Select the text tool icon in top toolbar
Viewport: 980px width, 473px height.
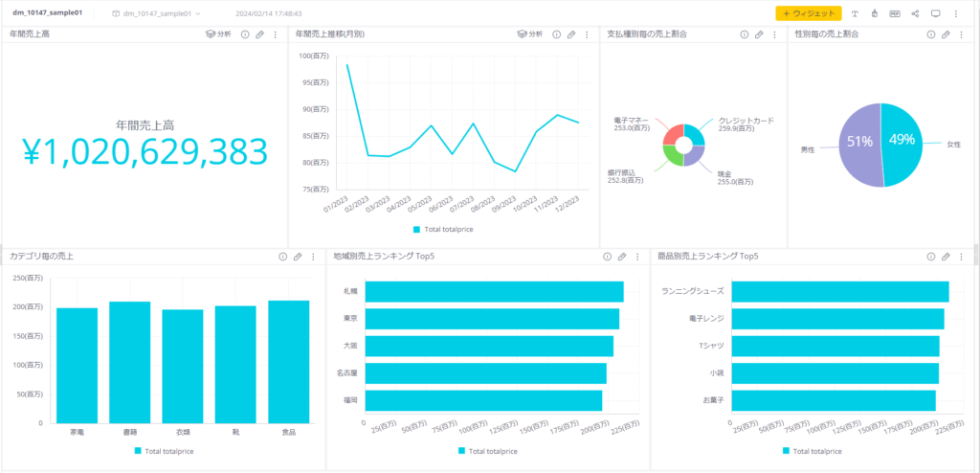pos(855,13)
